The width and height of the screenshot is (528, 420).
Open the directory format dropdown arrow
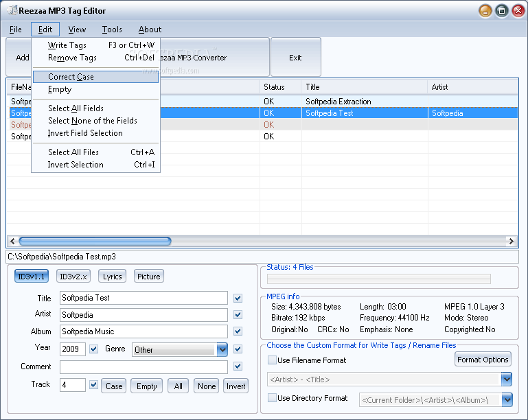507,400
